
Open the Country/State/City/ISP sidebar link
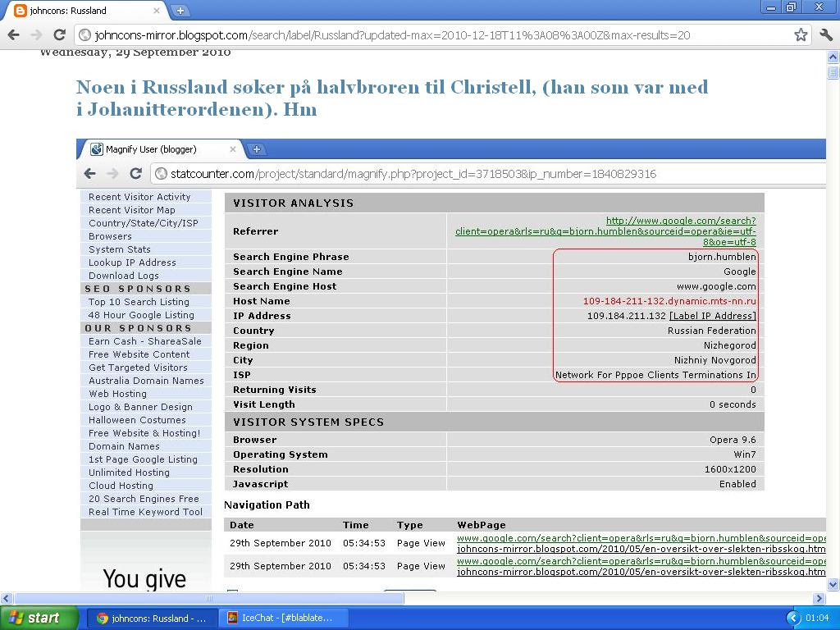pyautogui.click(x=143, y=223)
